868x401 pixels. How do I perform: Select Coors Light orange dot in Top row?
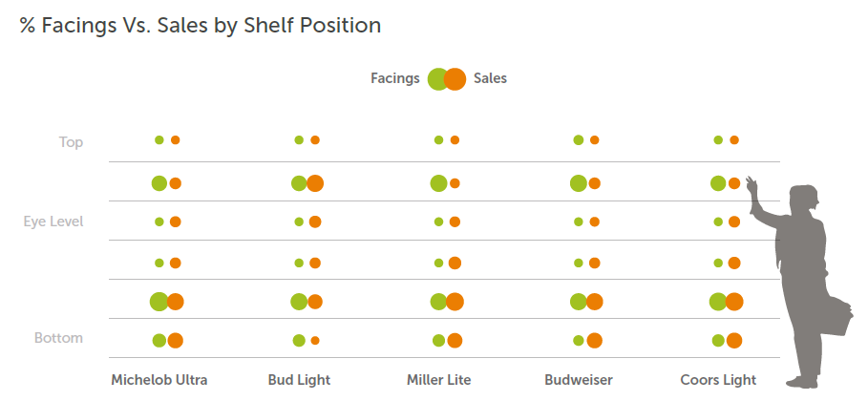pos(734,140)
